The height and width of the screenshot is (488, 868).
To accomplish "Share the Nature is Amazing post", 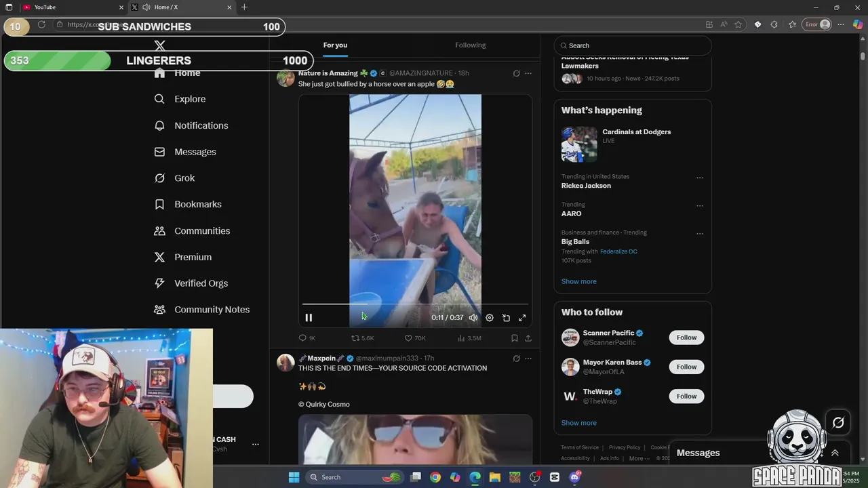I will point(528,338).
